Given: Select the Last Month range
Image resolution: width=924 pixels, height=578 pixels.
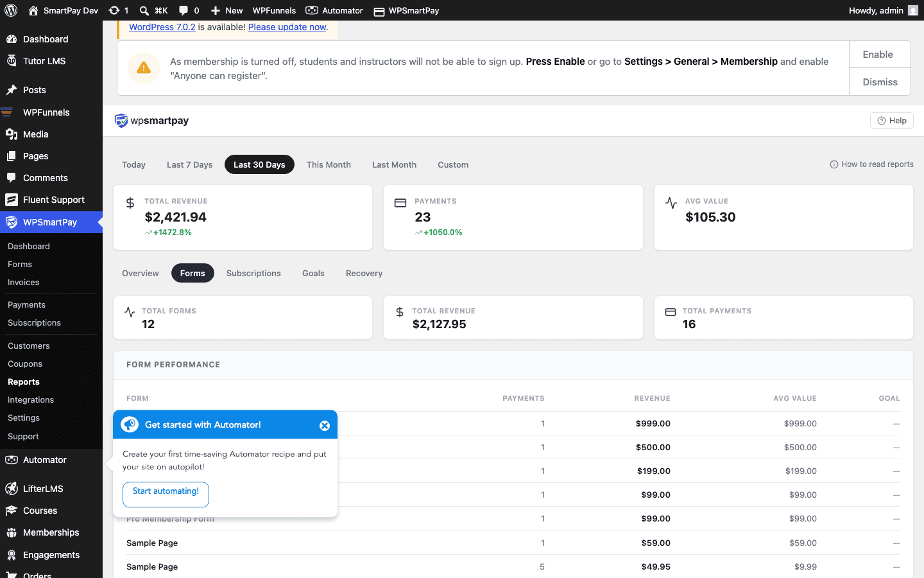Looking at the screenshot, I should click(394, 164).
